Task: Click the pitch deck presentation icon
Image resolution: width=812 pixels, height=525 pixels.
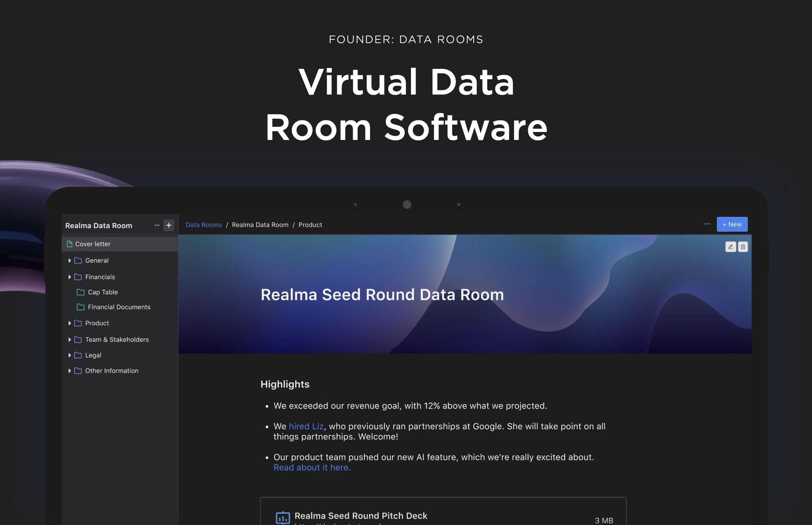Action: click(283, 517)
